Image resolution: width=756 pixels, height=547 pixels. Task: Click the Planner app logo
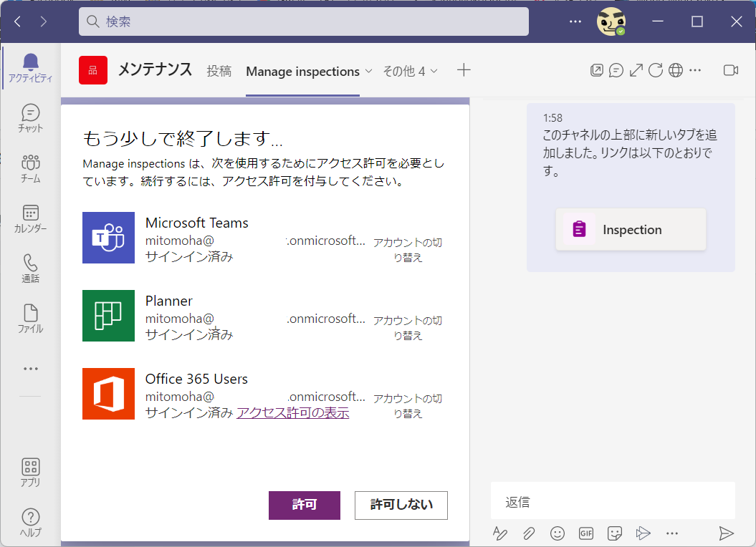pos(108,316)
